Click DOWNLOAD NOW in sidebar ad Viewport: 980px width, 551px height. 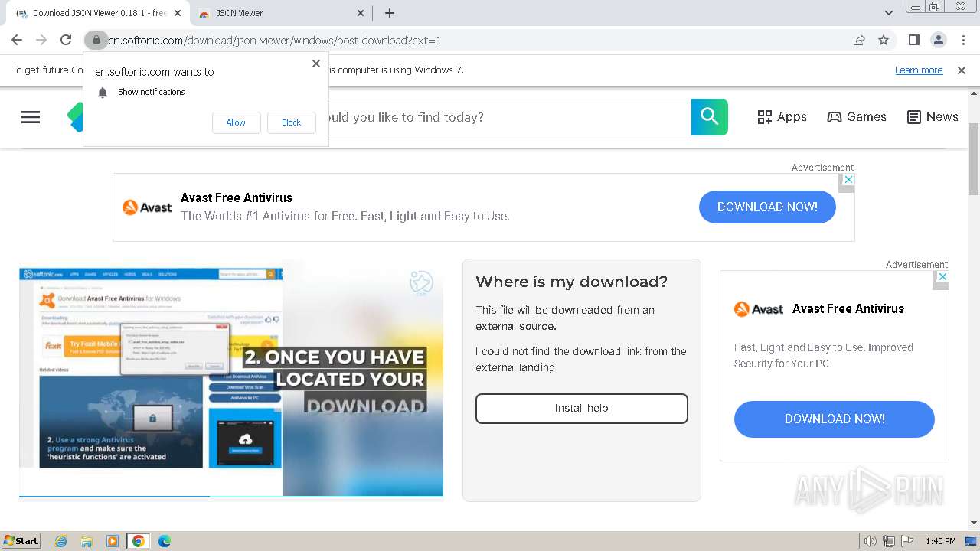(x=835, y=419)
